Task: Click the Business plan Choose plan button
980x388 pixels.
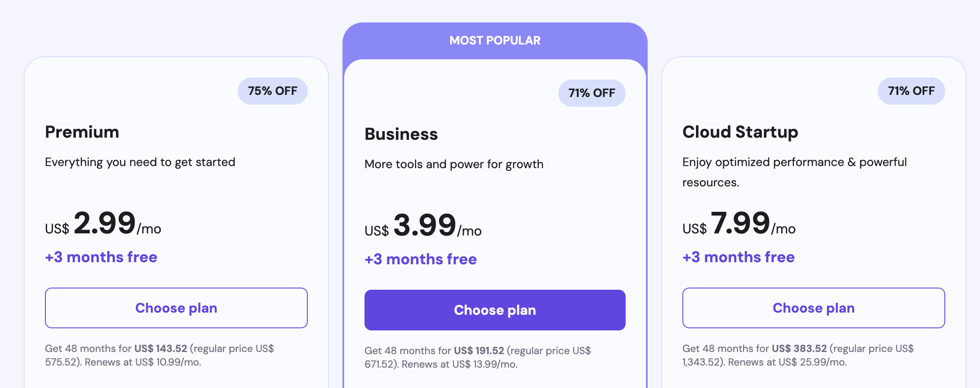Action: [495, 310]
